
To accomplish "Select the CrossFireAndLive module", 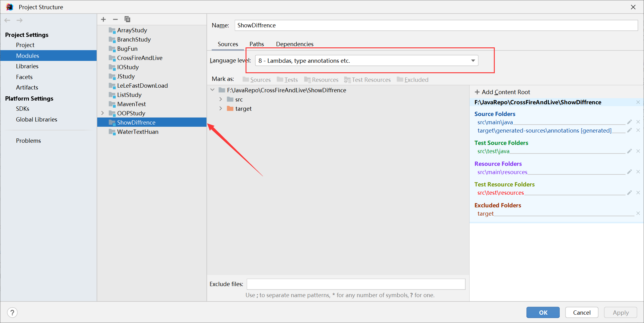I will coord(140,58).
